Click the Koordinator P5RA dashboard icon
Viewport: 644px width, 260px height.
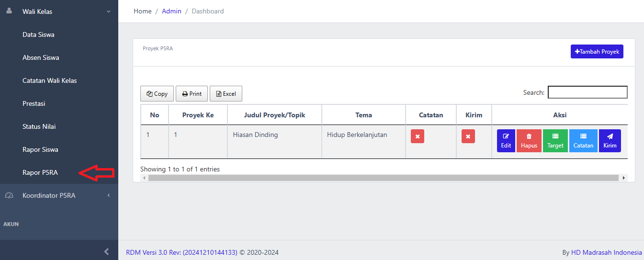tap(9, 195)
